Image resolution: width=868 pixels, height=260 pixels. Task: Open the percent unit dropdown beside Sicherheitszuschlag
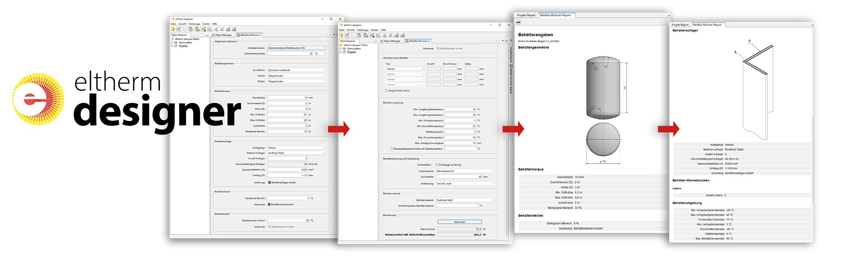[320, 53]
